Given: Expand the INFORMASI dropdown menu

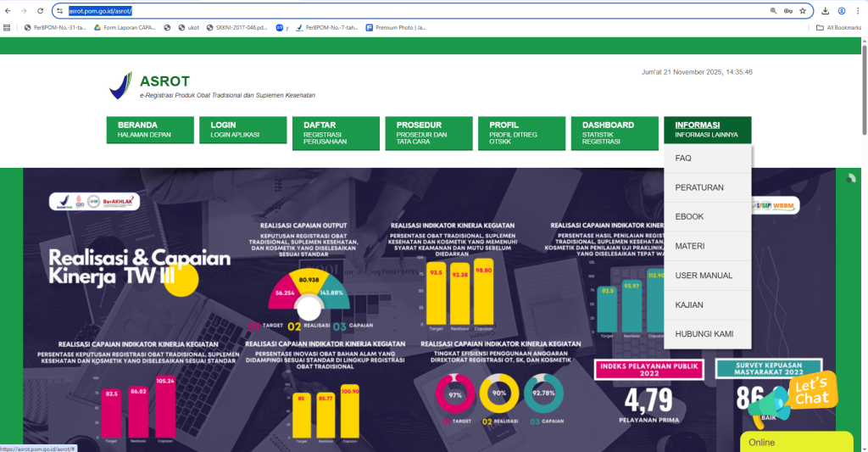Looking at the screenshot, I should (707, 129).
